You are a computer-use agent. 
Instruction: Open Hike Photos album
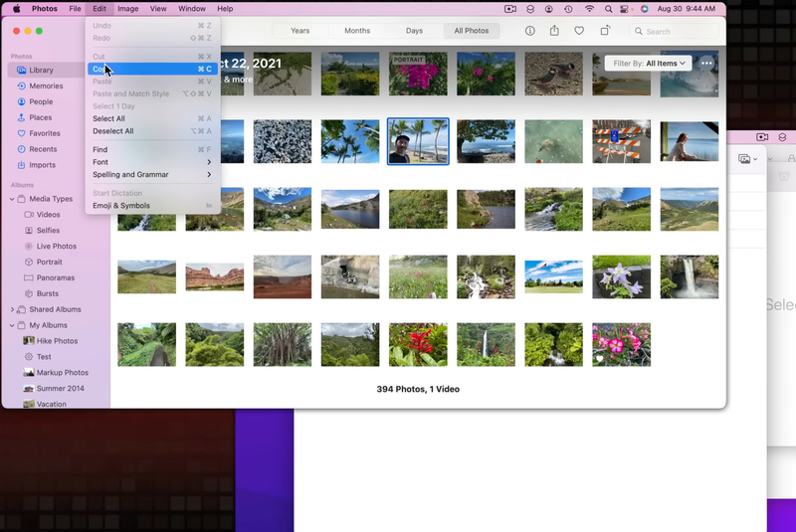point(57,341)
